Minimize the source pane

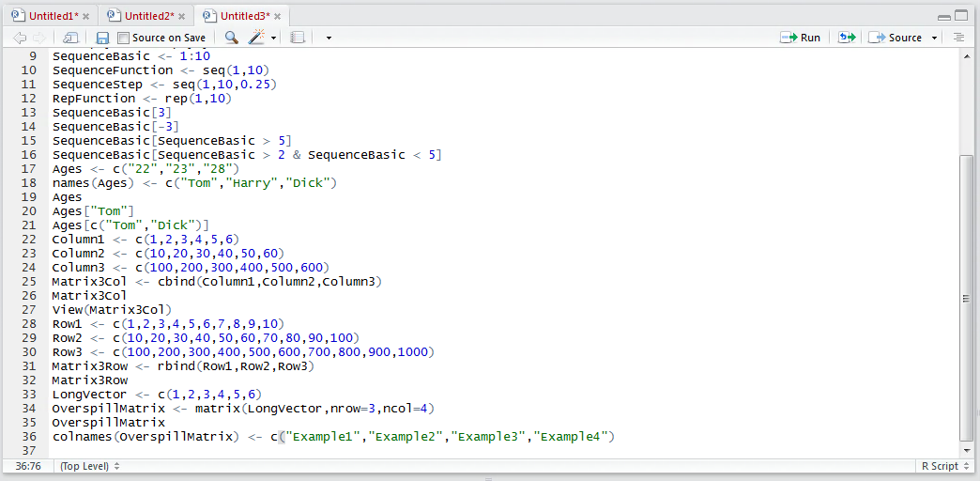tap(944, 17)
